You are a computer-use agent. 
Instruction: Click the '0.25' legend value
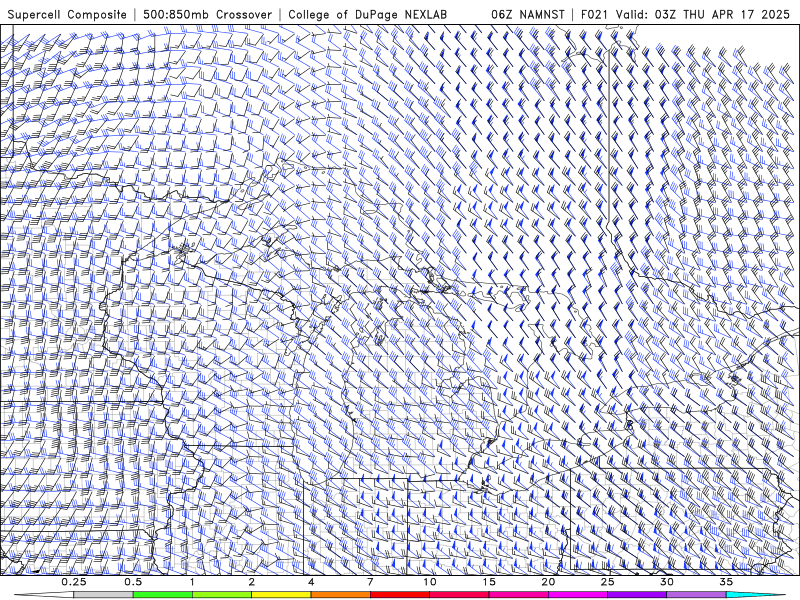74,582
